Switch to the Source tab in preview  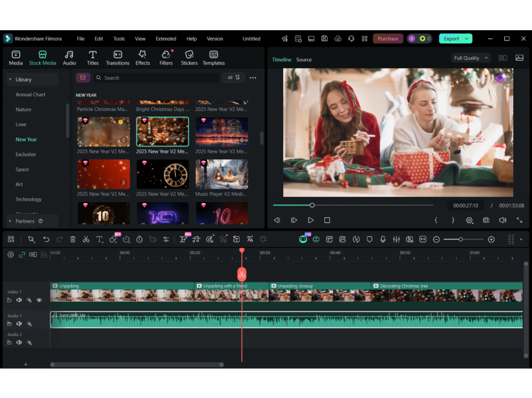(x=304, y=60)
